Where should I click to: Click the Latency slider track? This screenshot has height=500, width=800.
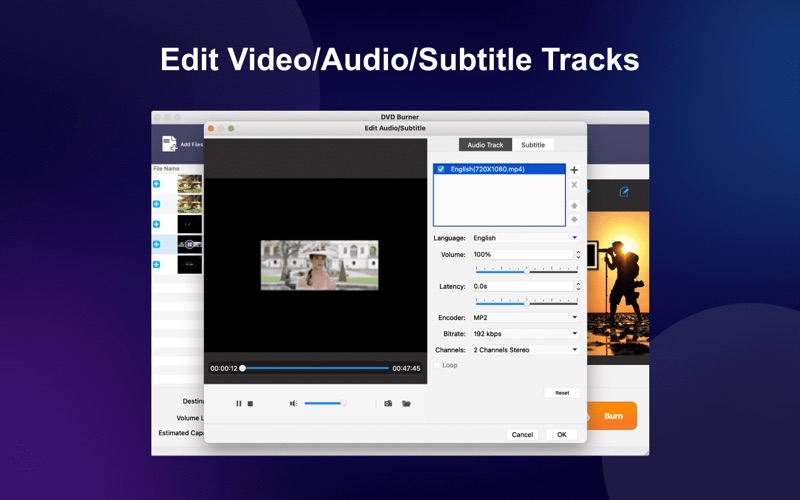[527, 303]
